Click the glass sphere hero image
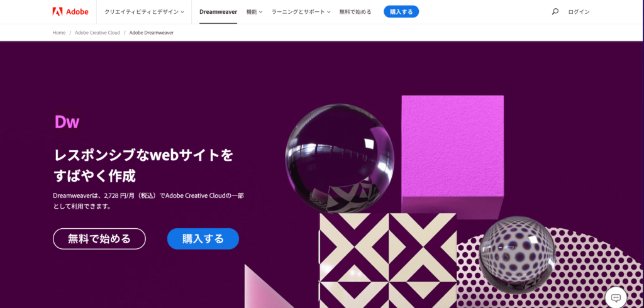Viewport: 644px width, 308px height. (339, 158)
